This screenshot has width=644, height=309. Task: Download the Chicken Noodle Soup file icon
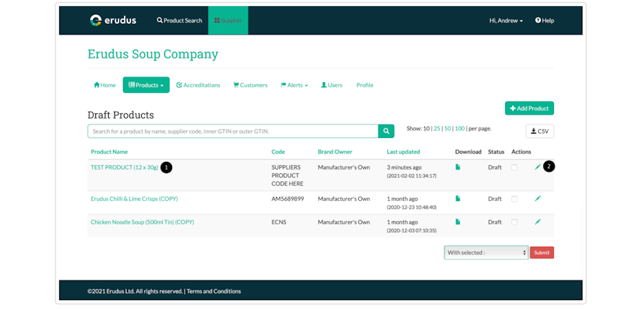coord(458,221)
